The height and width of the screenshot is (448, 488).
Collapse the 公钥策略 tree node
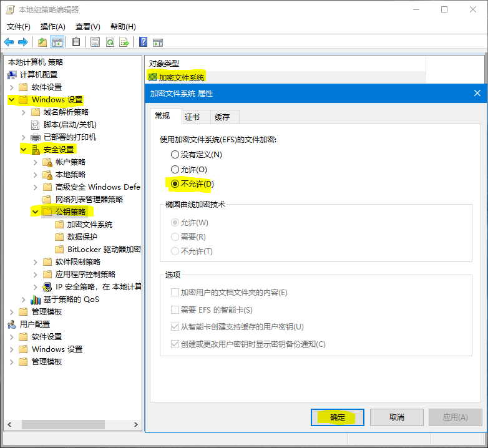pos(36,212)
